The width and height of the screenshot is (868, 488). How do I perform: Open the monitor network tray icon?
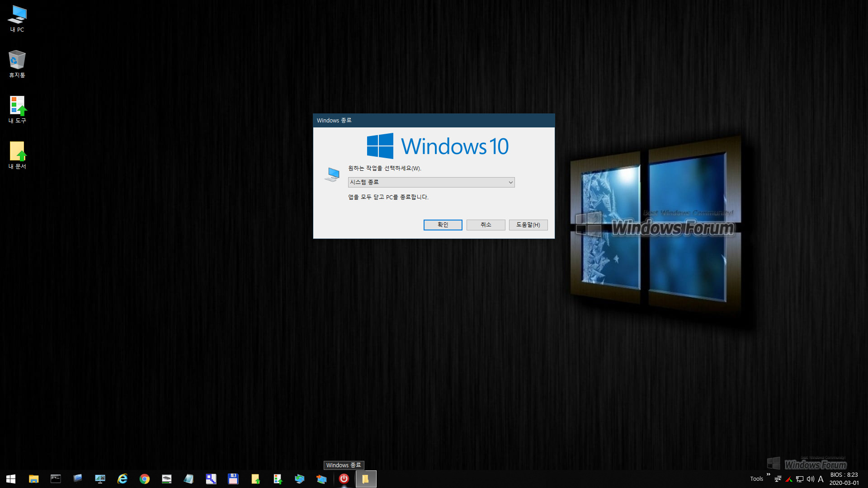tap(800, 479)
